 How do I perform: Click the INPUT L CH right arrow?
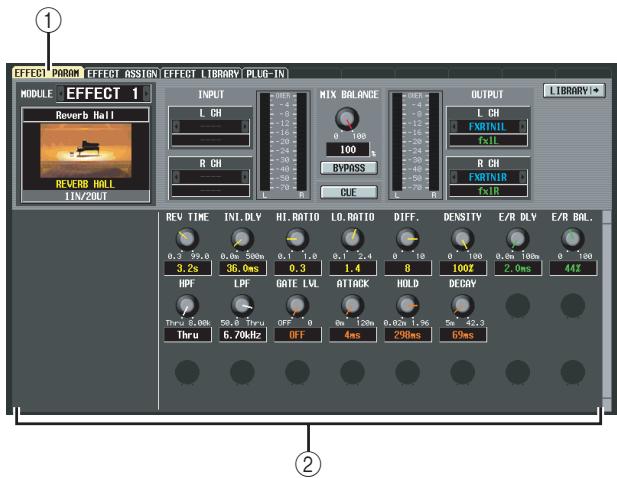tap(245, 126)
